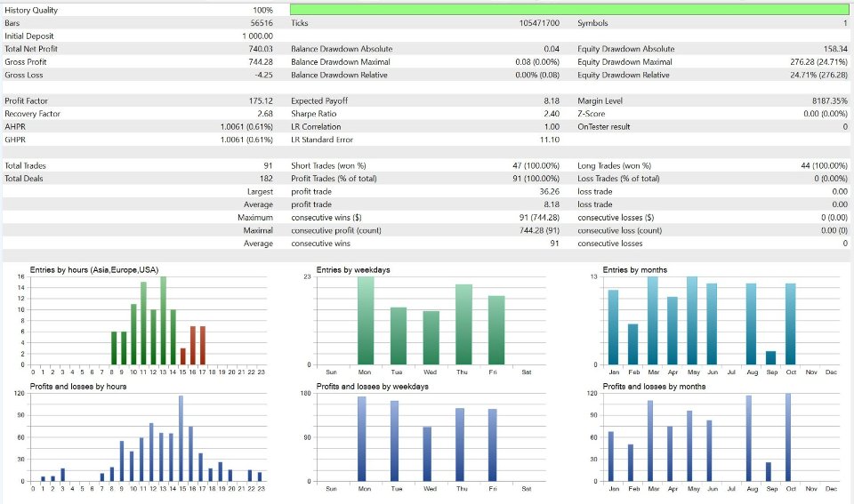Select the Total Deals value 182
Screen dimensions: 854x504
[266, 179]
